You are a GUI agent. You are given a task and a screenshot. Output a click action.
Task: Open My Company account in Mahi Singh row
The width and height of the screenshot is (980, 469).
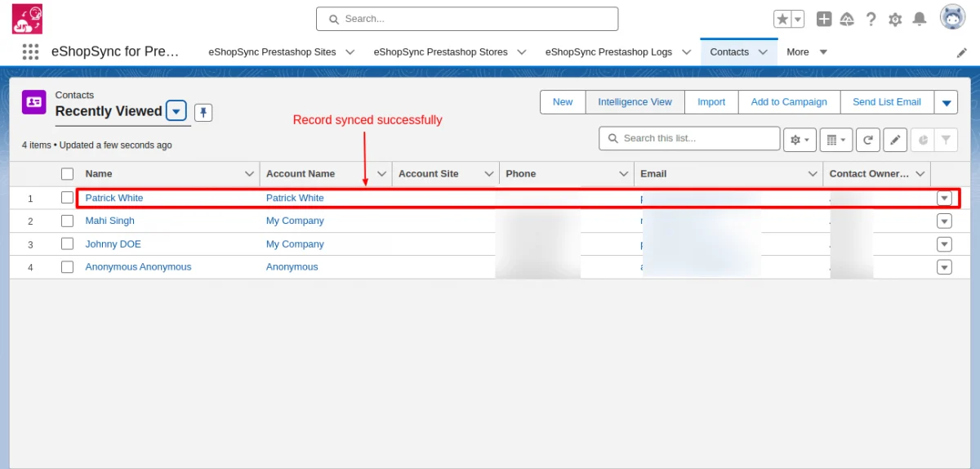click(295, 221)
